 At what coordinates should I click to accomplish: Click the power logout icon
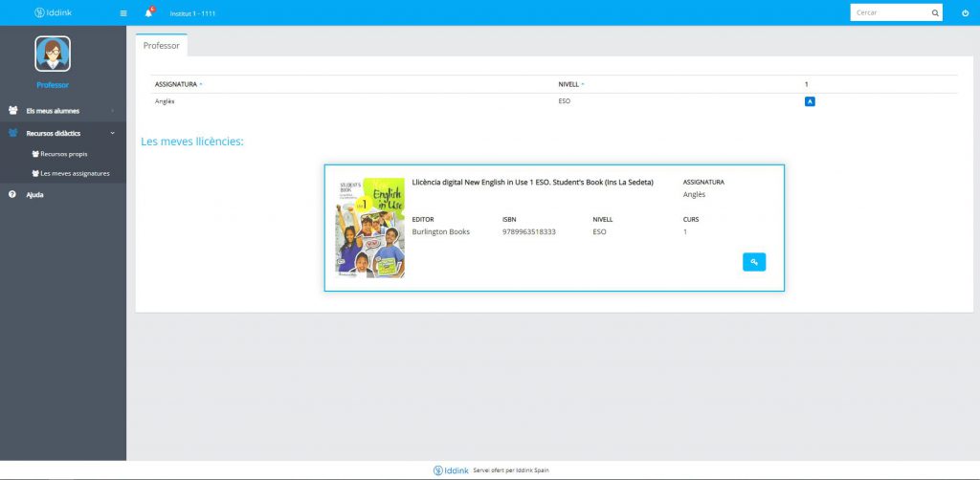pyautogui.click(x=965, y=13)
